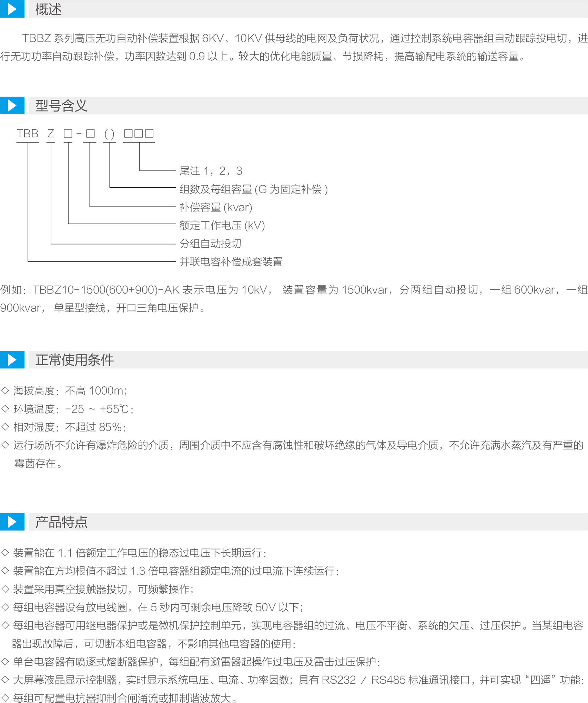The height and width of the screenshot is (703, 588).
Task: Click the 尾注 1，2，3 diagram label
Action: (211, 171)
